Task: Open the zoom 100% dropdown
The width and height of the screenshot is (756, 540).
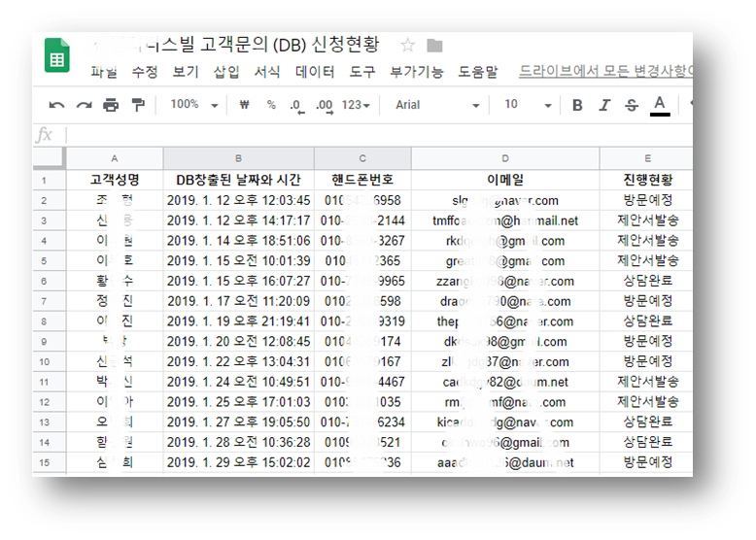Action: click(193, 105)
